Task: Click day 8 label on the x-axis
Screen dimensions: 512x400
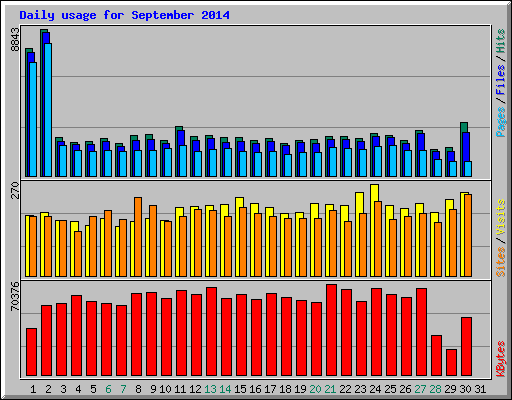Action: pos(138,389)
